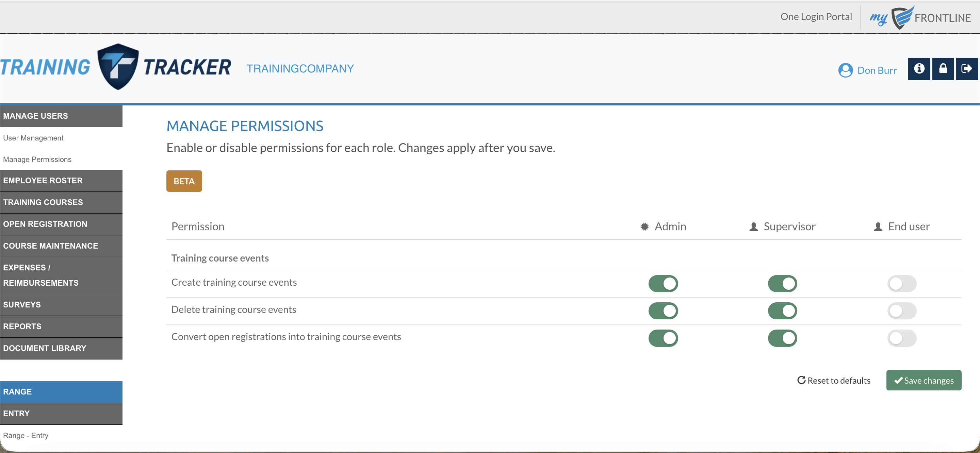Expand the Course Maintenance section
The width and height of the screenshot is (980, 453).
coord(61,246)
